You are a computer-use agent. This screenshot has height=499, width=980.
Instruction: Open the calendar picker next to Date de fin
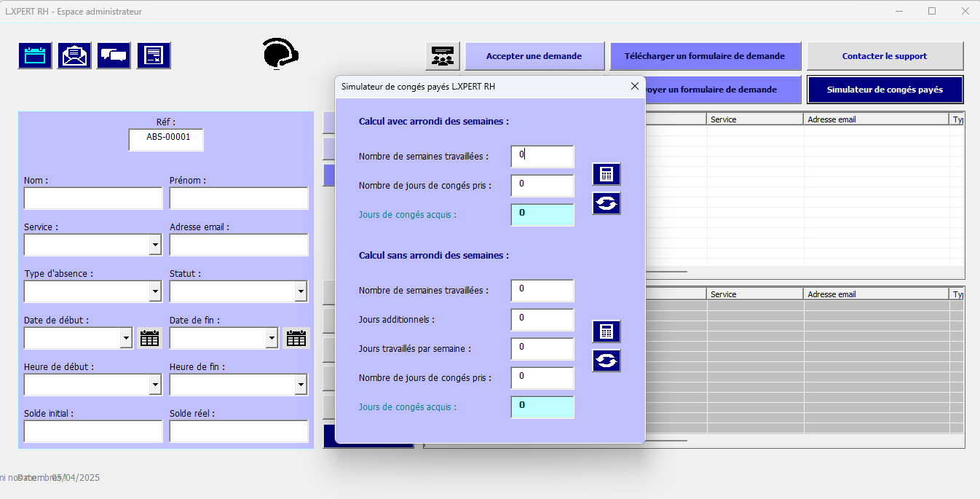296,338
